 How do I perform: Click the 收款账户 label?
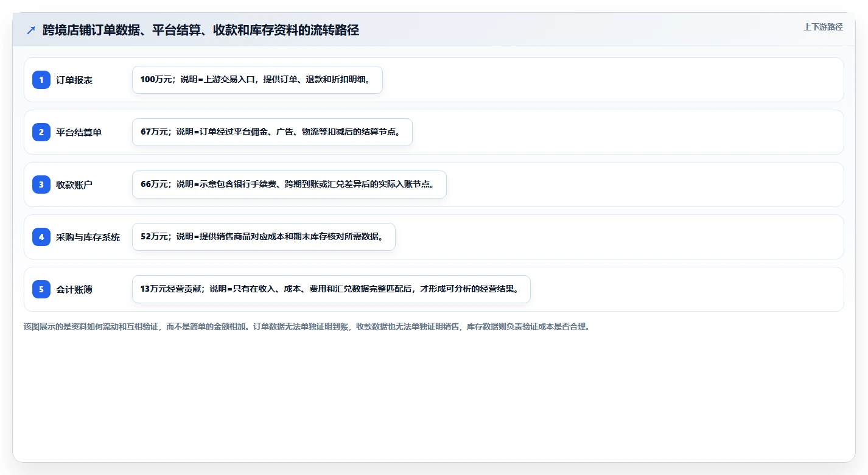[x=74, y=185]
